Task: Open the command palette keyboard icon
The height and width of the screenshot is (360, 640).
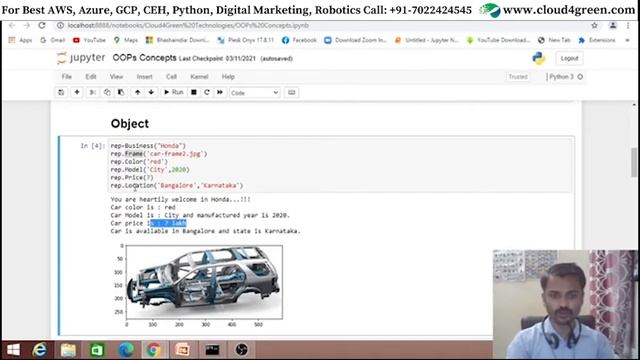Action: [291, 93]
